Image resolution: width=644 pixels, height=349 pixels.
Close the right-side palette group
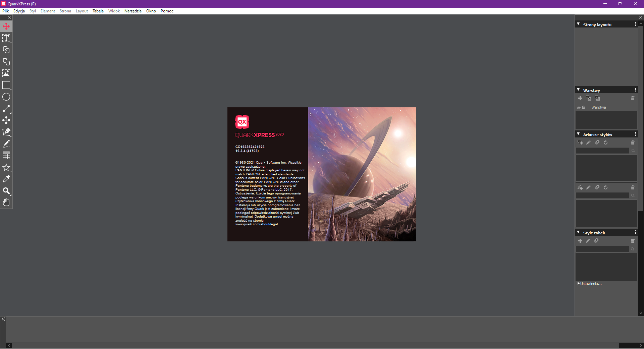pos(641,17)
